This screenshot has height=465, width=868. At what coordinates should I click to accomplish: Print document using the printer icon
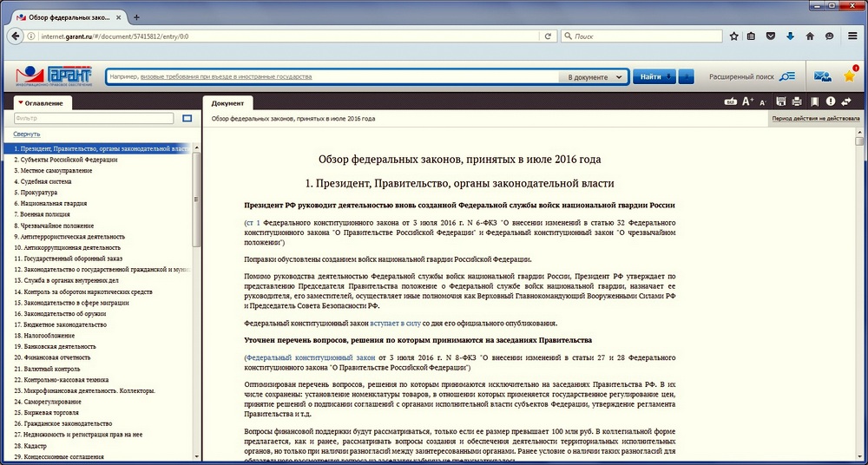(797, 102)
